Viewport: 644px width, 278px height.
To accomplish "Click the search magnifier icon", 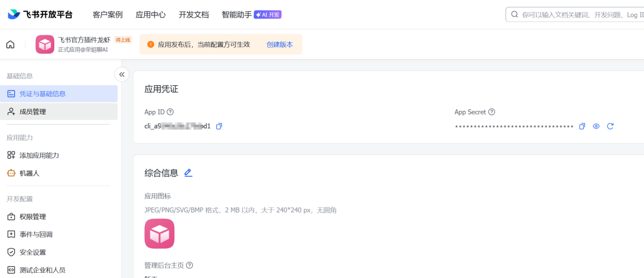I will pos(514,15).
